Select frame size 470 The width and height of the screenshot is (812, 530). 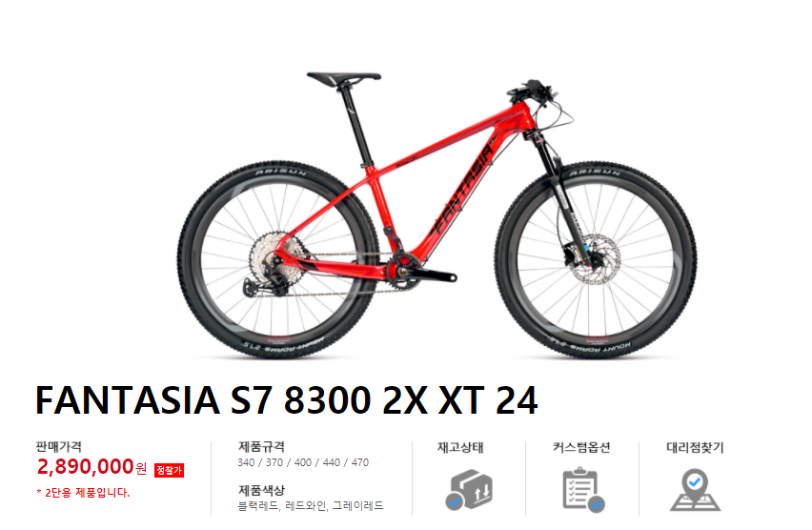pos(360,462)
